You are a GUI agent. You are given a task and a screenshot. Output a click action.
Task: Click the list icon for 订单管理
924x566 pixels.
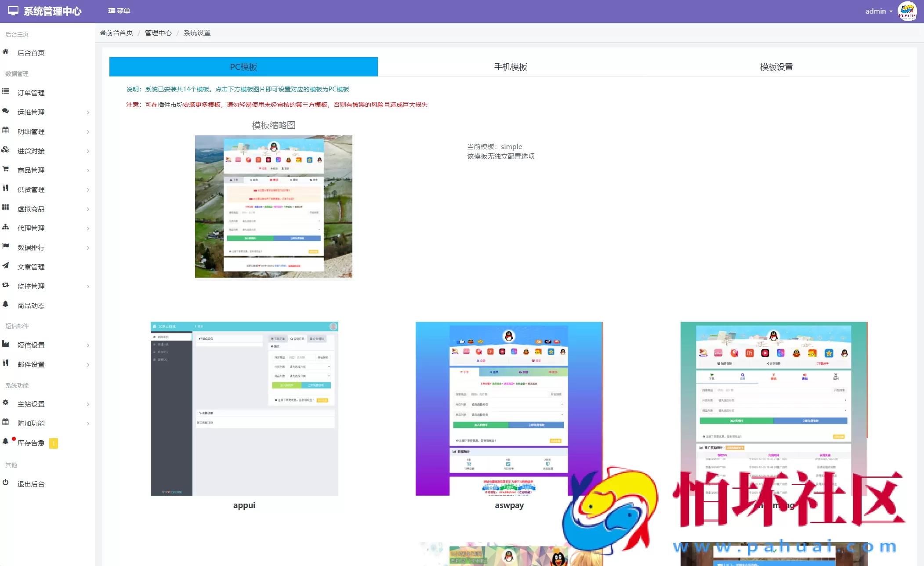(x=5, y=92)
